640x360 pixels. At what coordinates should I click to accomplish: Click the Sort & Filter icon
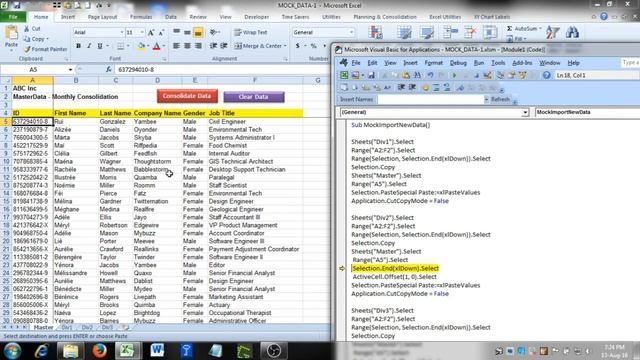553,32
